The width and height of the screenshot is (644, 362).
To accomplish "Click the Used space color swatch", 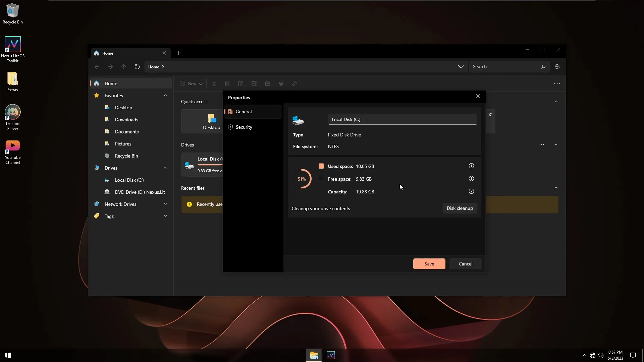I will (321, 166).
